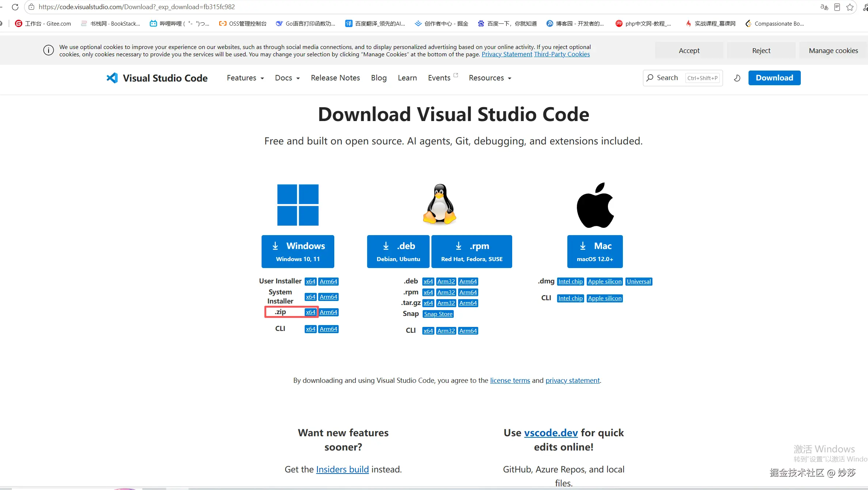
Task: Select System Installer x64 link
Action: tap(311, 297)
